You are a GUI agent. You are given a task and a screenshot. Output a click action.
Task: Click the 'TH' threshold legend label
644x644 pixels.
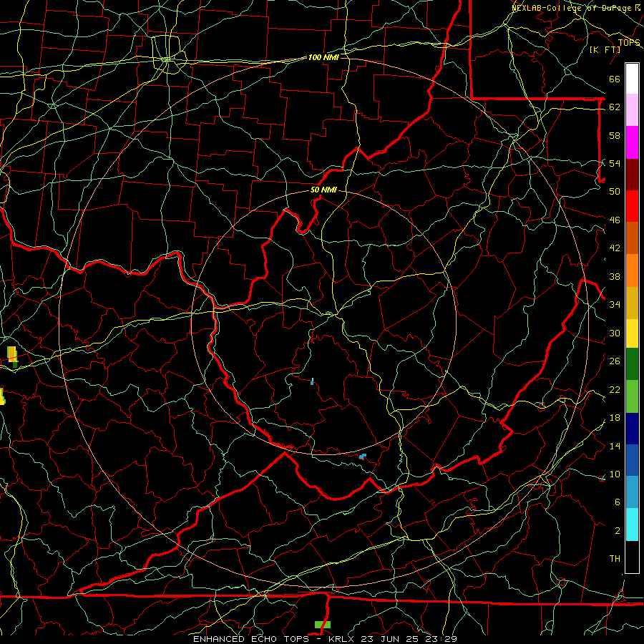pyautogui.click(x=615, y=559)
